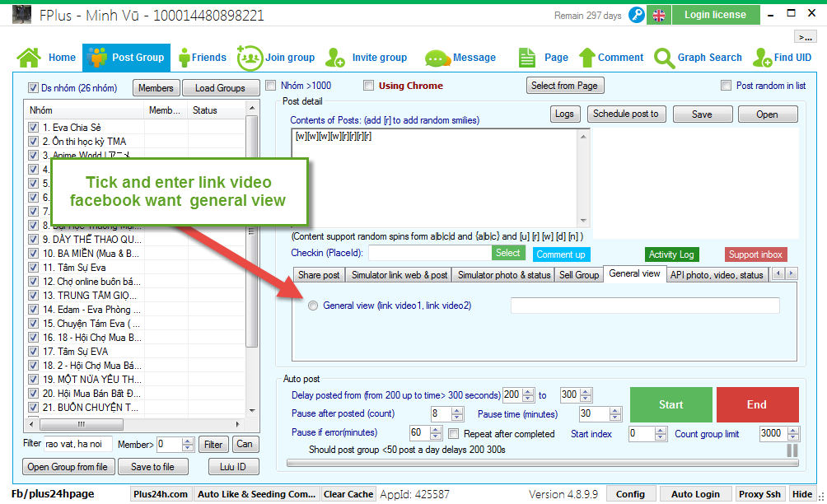827x504 pixels.
Task: Toggle the Repeat after completed checkbox
Action: pos(454,433)
